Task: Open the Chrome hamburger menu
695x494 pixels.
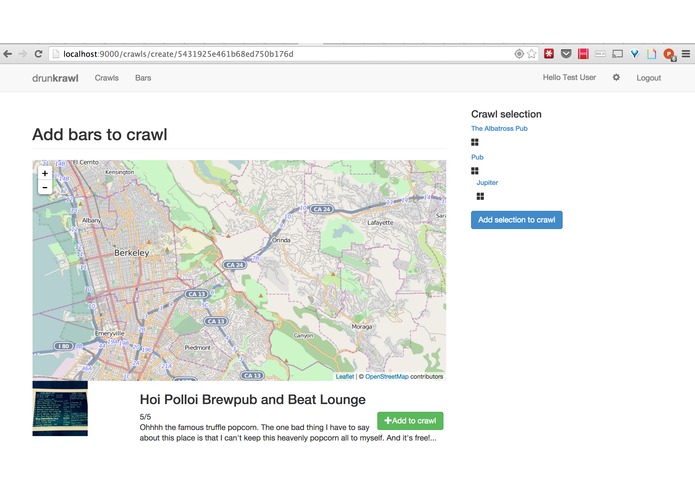Action: pos(686,54)
